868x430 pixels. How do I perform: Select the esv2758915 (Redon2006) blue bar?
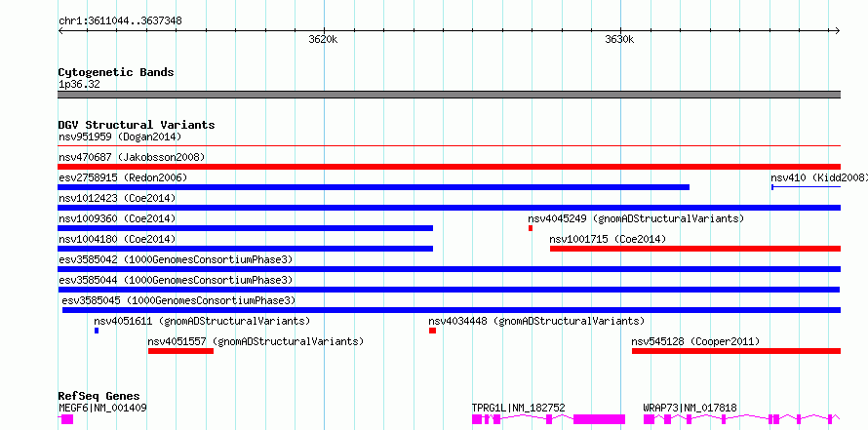coord(374,187)
